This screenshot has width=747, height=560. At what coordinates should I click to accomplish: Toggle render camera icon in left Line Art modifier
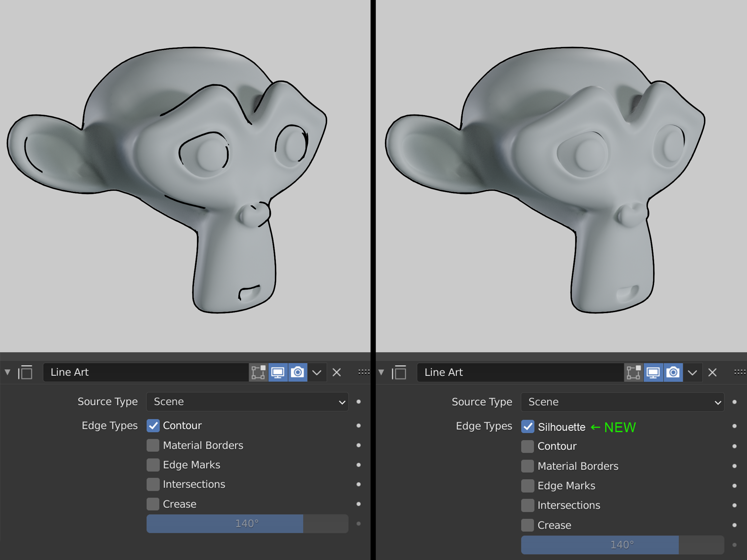coord(297,372)
